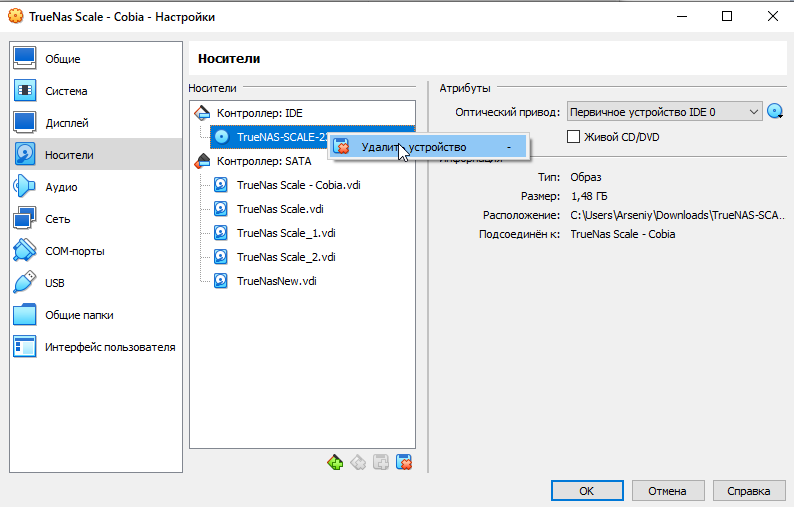Click the remove controller icon below the storage tree
The image size is (794, 507).
[x=358, y=462]
